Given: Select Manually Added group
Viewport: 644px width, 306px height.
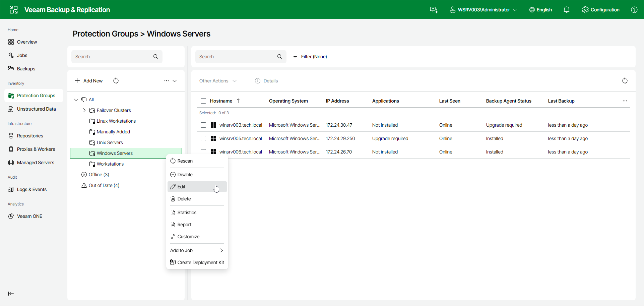Looking at the screenshot, I should point(113,132).
